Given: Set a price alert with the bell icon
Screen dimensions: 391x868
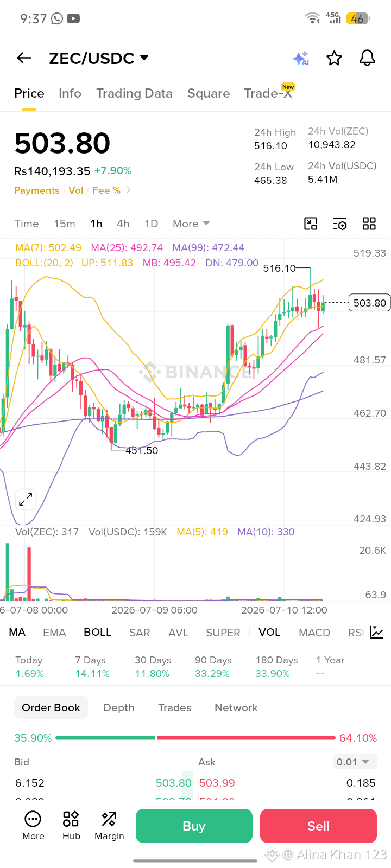Looking at the screenshot, I should (x=367, y=58).
